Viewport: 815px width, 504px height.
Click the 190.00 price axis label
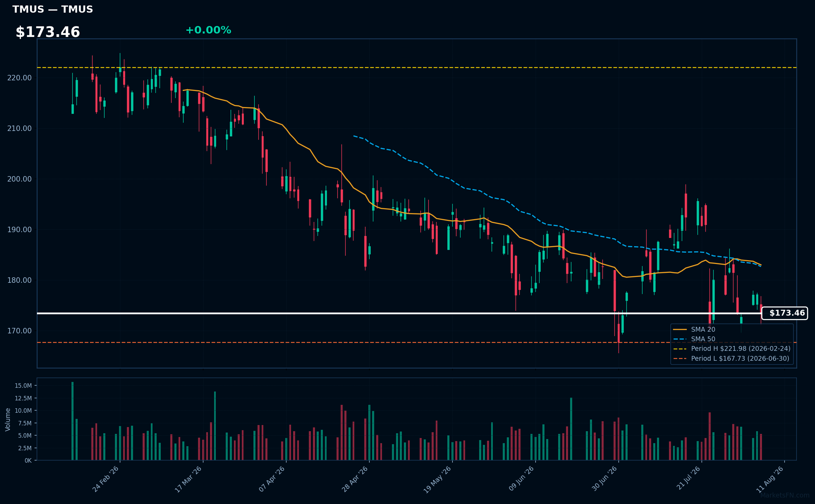19,230
